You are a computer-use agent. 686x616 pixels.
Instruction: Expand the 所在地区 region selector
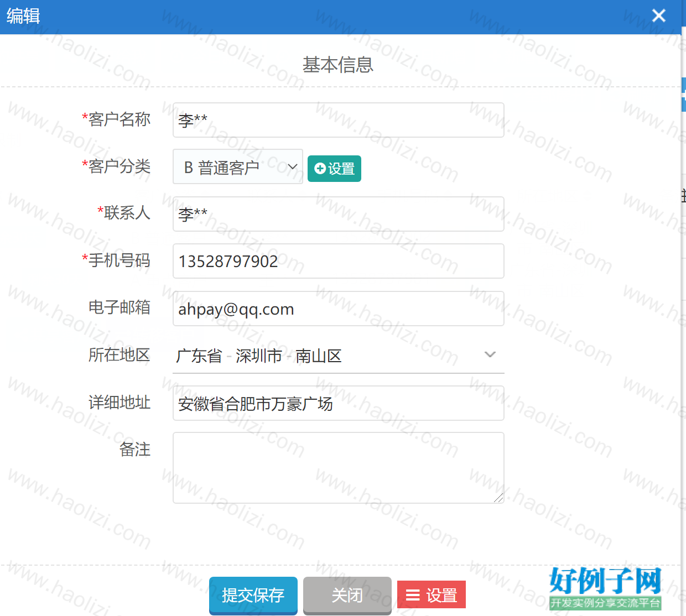(338, 356)
